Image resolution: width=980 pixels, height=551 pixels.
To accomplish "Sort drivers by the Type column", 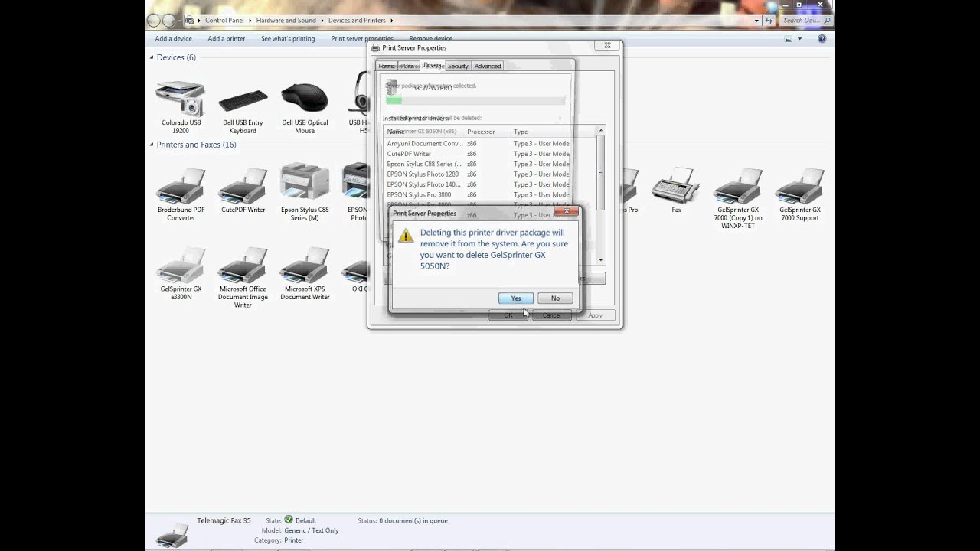I will click(541, 132).
